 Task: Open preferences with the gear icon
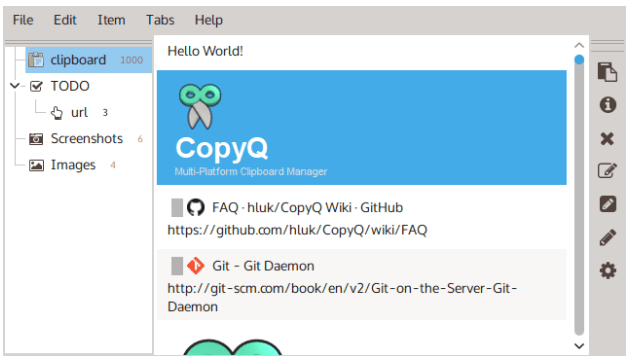coord(607,270)
